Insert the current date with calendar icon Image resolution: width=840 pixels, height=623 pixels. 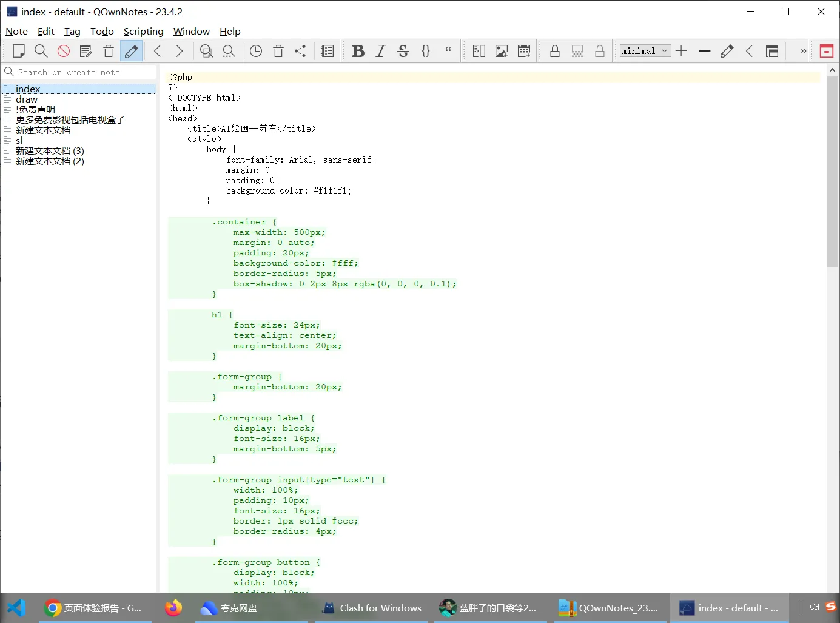pos(523,51)
